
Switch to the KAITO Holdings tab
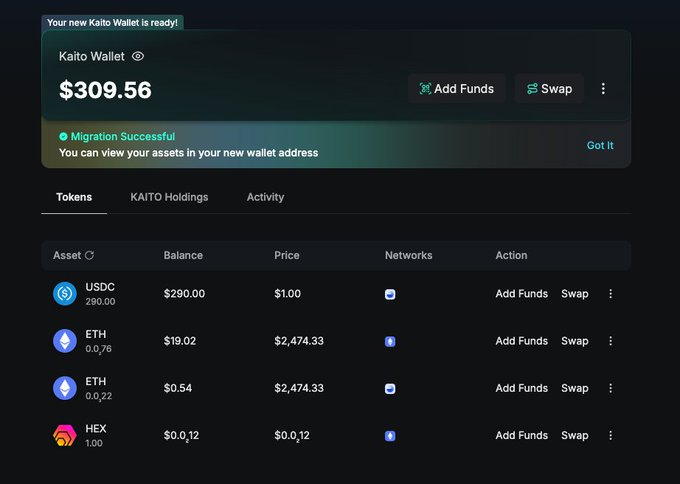169,197
